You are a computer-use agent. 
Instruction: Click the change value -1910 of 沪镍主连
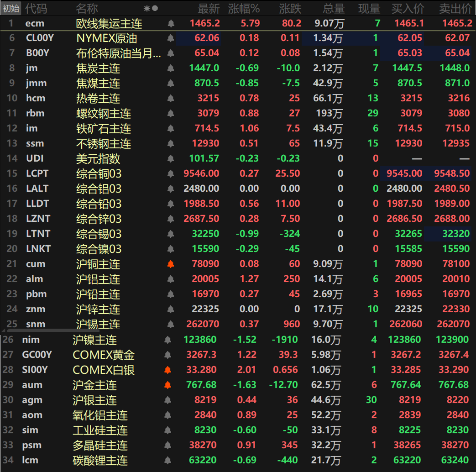[x=285, y=340]
